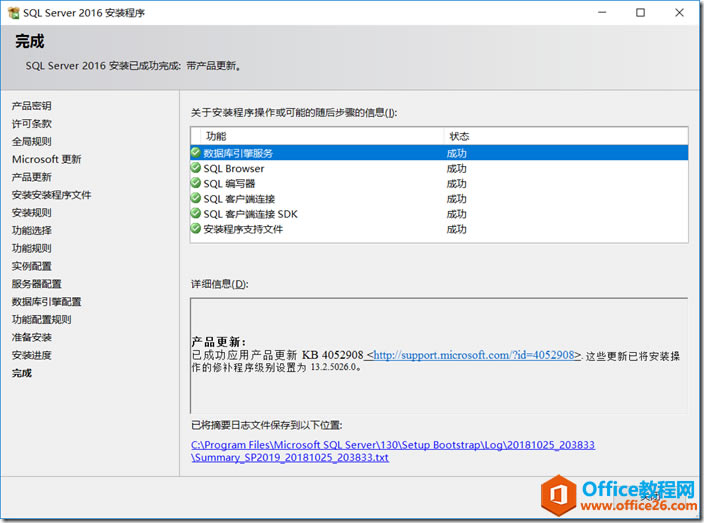Image resolution: width=704 pixels, height=523 pixels.
Task: Select the 数据库引擎服务 row
Action: point(439,153)
